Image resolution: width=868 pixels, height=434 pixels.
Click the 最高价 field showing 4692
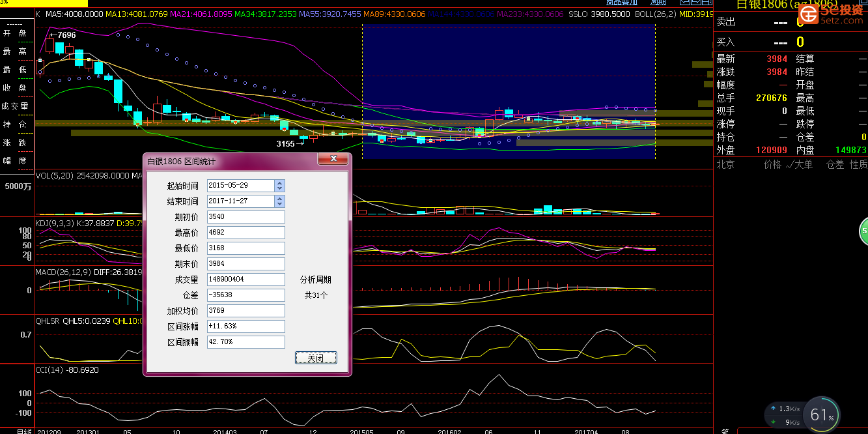[x=246, y=233]
